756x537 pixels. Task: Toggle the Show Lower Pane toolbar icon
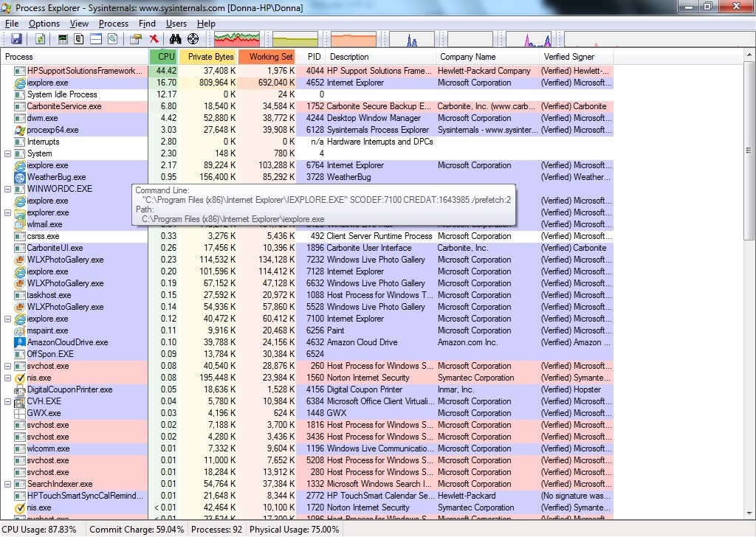coord(96,39)
